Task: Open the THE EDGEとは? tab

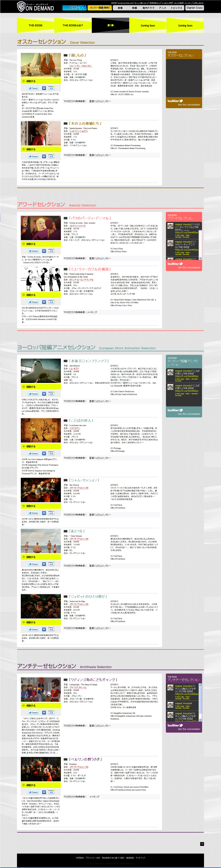Action: [x=73, y=25]
